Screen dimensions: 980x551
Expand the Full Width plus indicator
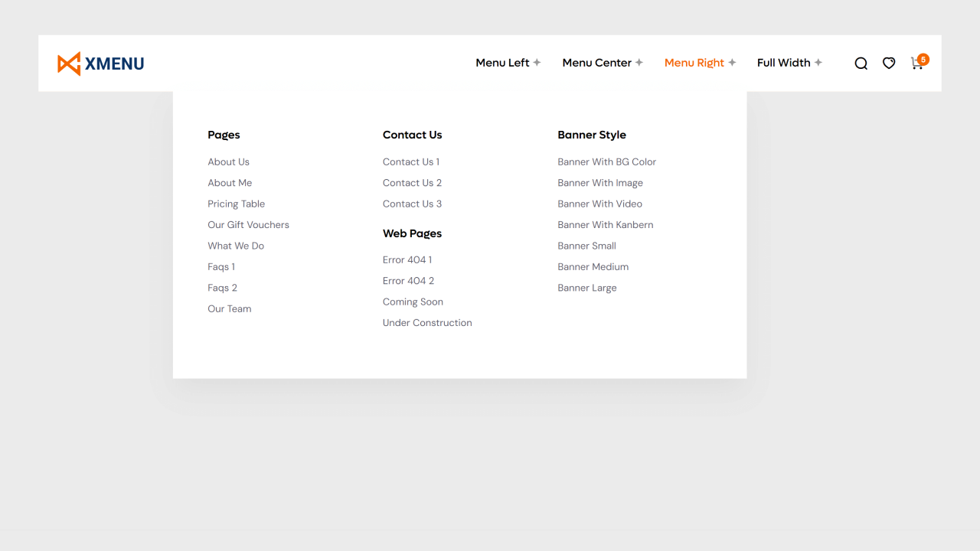pos(818,63)
